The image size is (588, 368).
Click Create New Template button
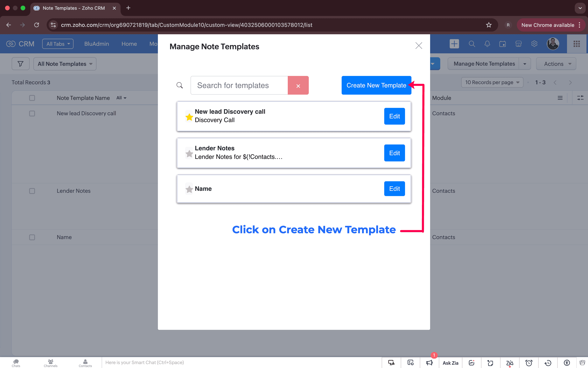pos(376,85)
